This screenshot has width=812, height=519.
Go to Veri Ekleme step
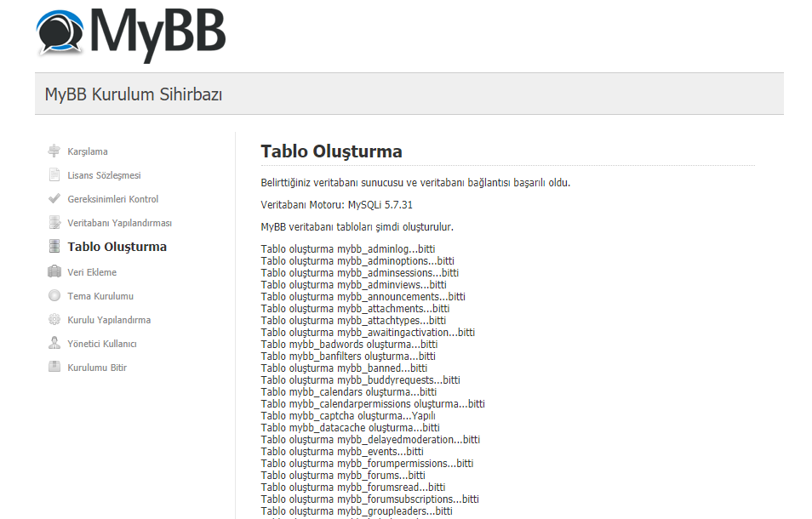point(92,272)
